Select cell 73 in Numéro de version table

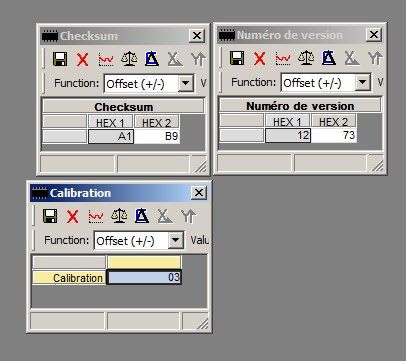(x=334, y=135)
